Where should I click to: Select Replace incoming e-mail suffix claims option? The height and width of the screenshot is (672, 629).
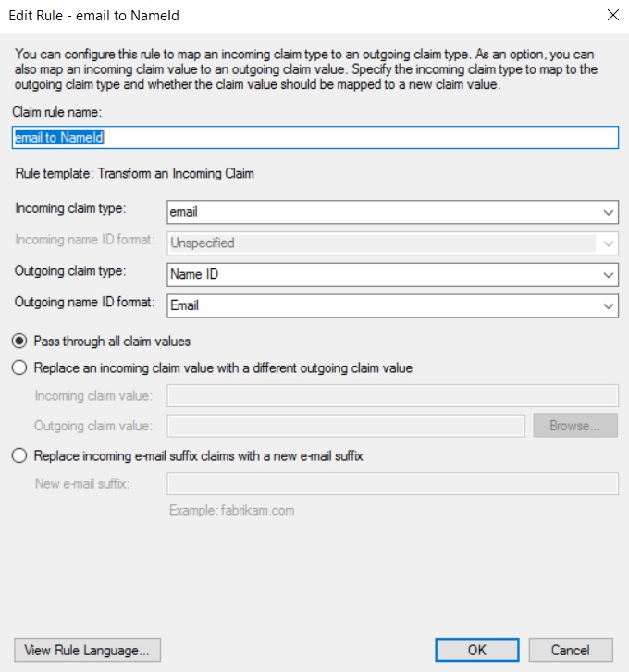(20, 455)
